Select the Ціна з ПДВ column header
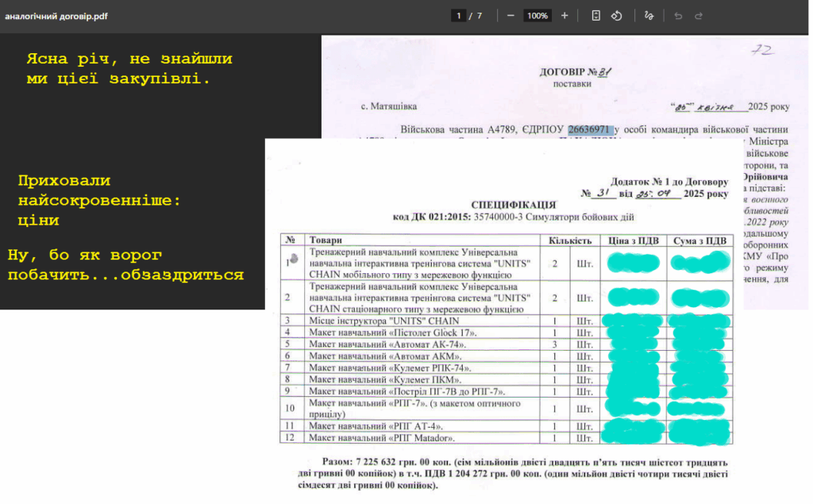813x504 pixels. [x=633, y=240]
